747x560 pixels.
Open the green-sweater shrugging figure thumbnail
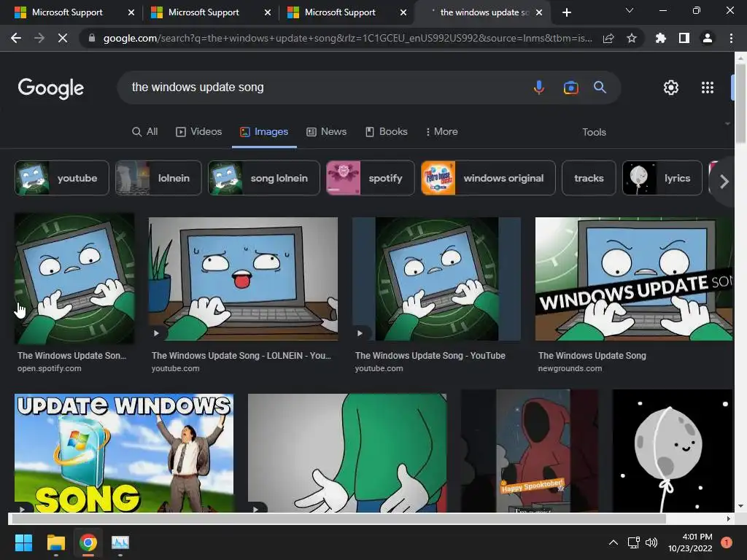347,453
